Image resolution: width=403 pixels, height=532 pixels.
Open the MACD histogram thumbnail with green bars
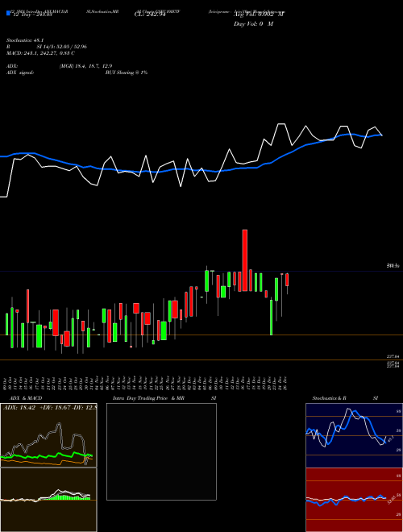pos(48,500)
